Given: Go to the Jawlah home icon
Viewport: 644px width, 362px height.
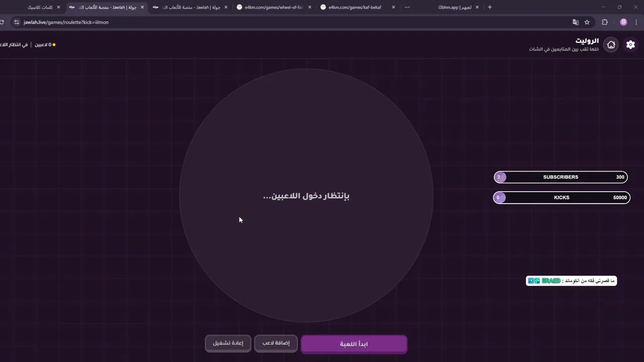Looking at the screenshot, I should point(611,45).
